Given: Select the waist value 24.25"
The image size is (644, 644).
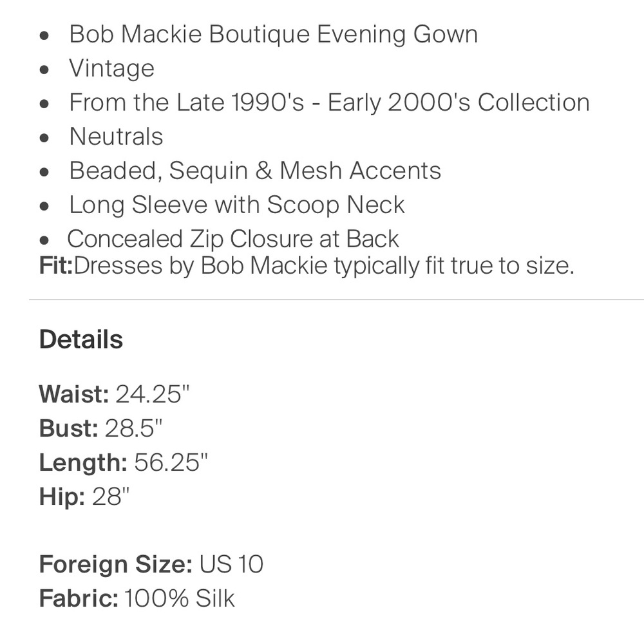Looking at the screenshot, I should click(153, 393).
